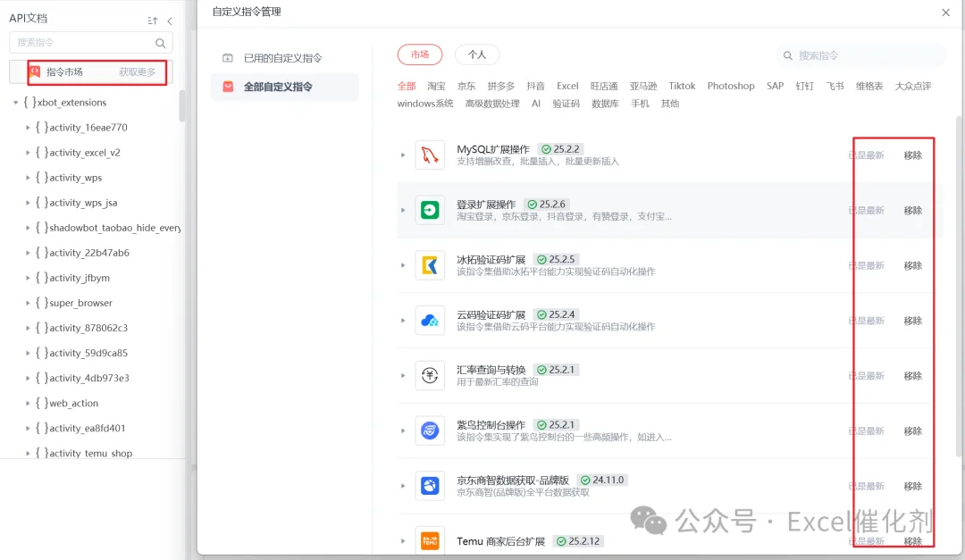Viewport: 965px width, 560px height.
Task: Click the Temu 商家后台扩展 orange icon
Action: click(x=430, y=541)
